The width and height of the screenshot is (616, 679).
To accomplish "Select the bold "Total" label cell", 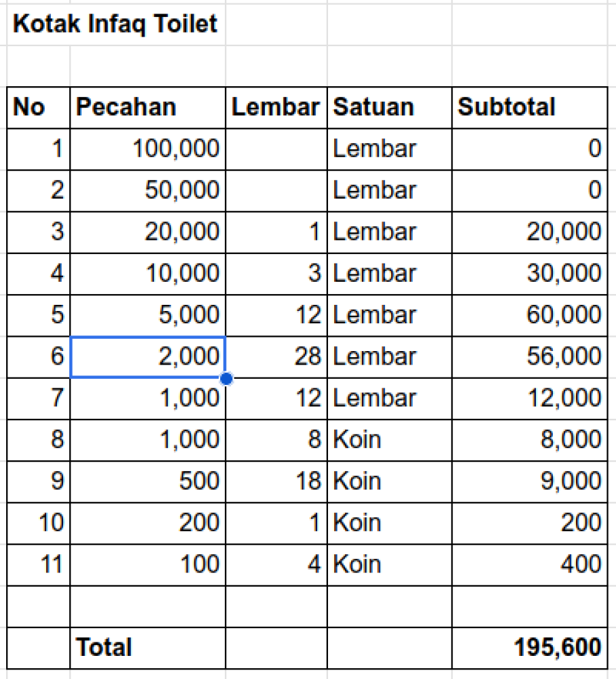I will (x=147, y=647).
